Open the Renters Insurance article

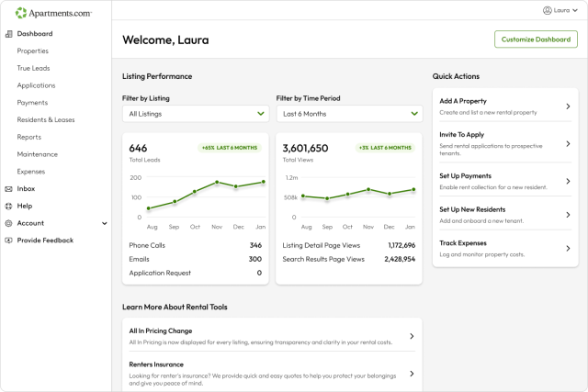click(x=272, y=374)
